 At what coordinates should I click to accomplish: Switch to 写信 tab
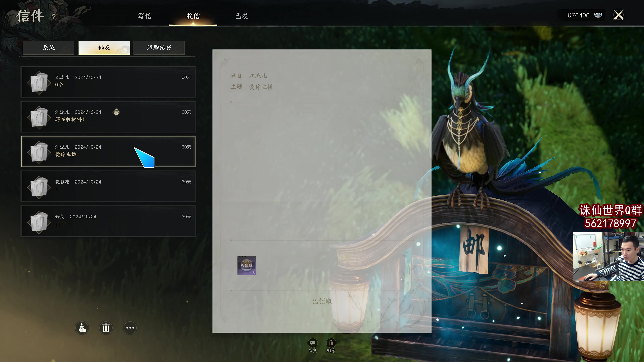pyautogui.click(x=145, y=16)
